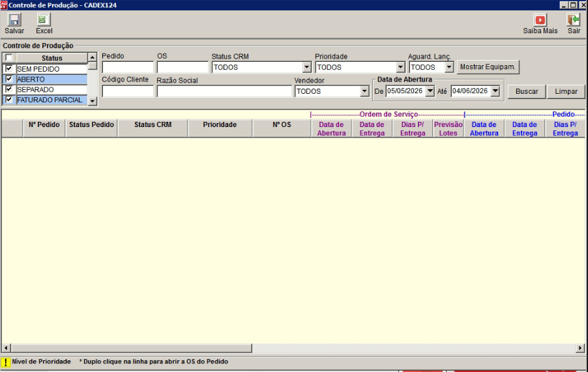Select the ABERTO status row text
The height and width of the screenshot is (372, 588).
(x=31, y=79)
